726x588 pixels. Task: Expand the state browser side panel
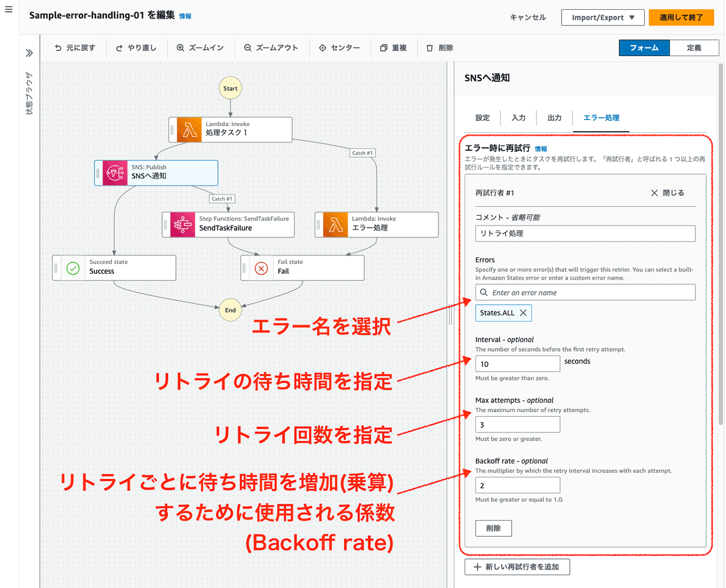click(x=30, y=53)
